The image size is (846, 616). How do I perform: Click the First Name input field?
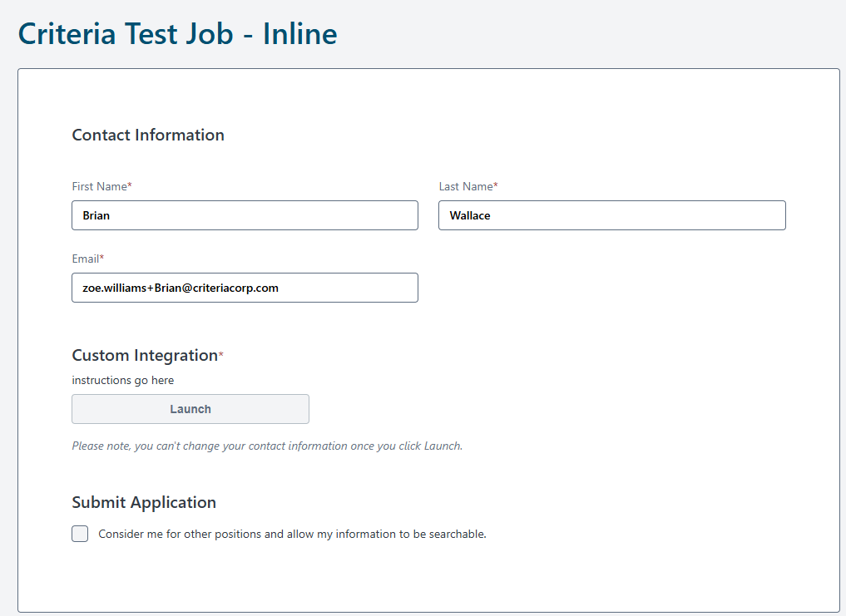[245, 215]
